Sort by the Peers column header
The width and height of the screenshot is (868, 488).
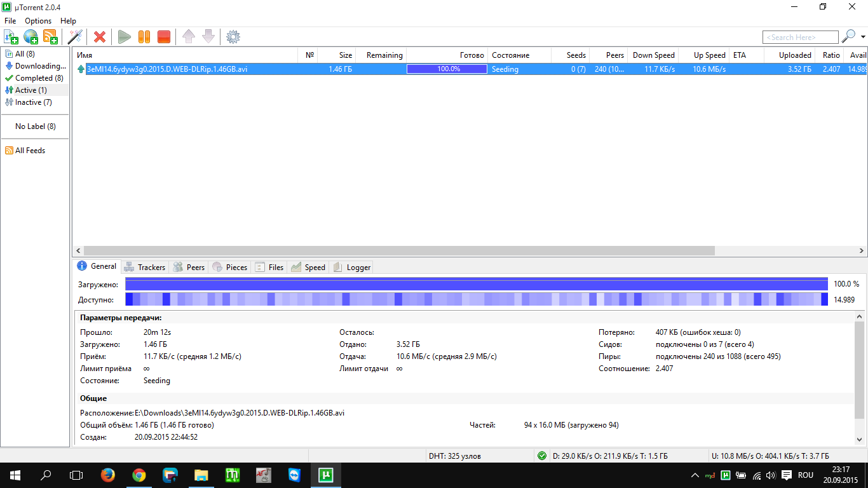click(x=608, y=55)
